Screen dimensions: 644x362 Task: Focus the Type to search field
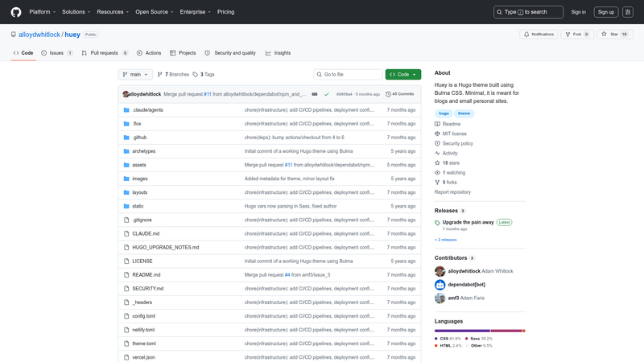(528, 12)
